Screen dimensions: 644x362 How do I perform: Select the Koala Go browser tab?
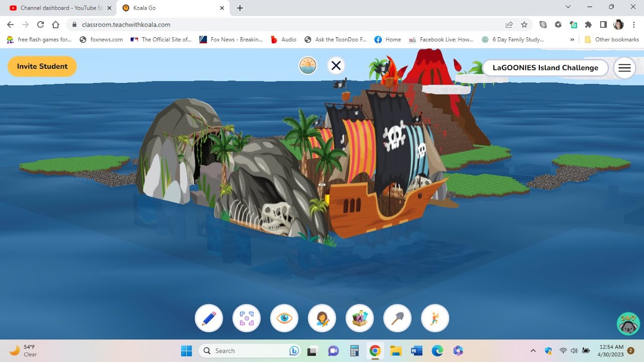pyautogui.click(x=173, y=8)
